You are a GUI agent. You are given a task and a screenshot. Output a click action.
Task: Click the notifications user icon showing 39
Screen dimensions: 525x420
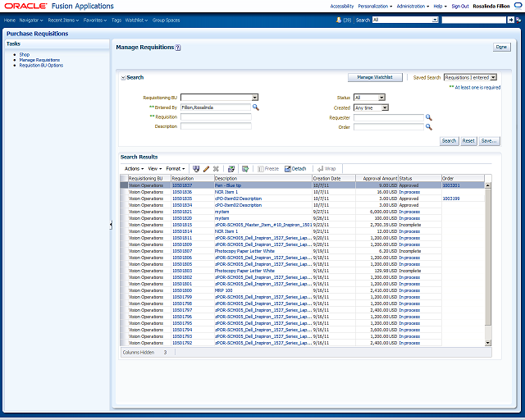pos(339,20)
